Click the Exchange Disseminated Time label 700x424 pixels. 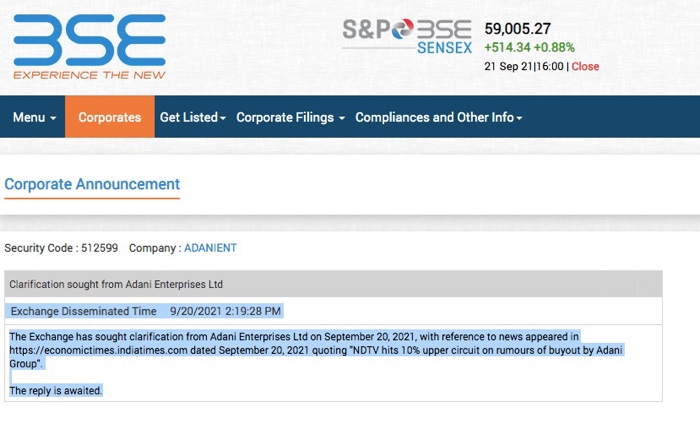83,311
